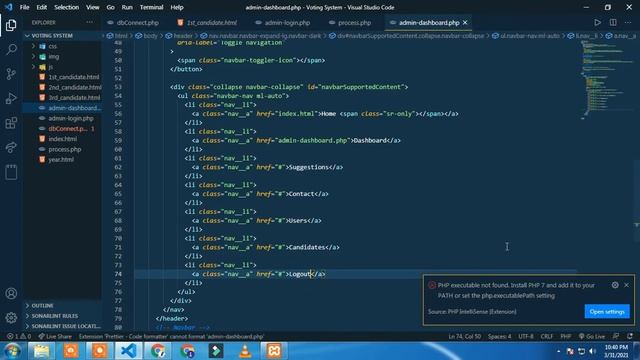Open the Source Control view

[x=11, y=74]
